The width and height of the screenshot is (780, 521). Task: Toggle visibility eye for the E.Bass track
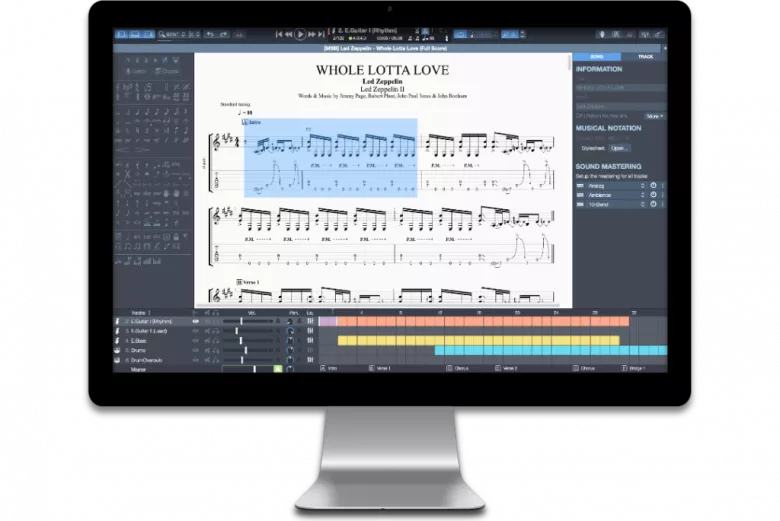point(195,341)
